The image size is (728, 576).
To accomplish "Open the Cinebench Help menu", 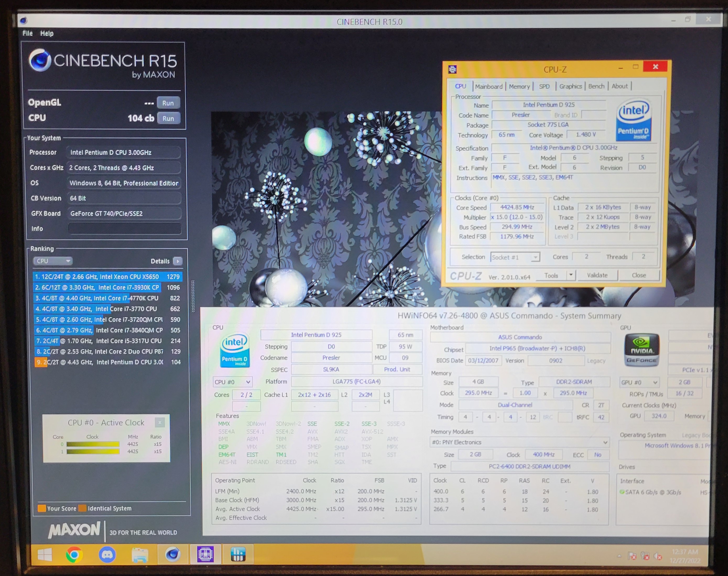I will coord(47,33).
